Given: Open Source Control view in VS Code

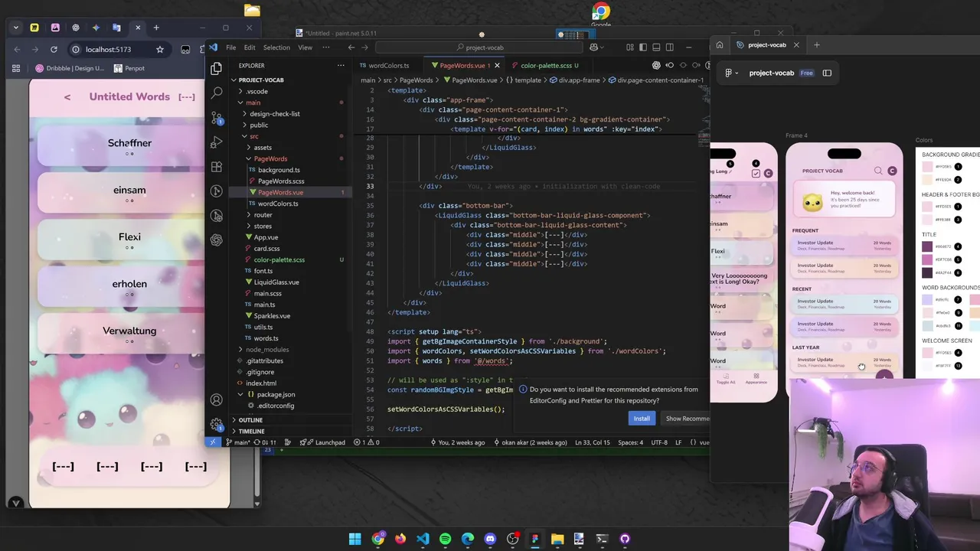Looking at the screenshot, I should coord(217,118).
